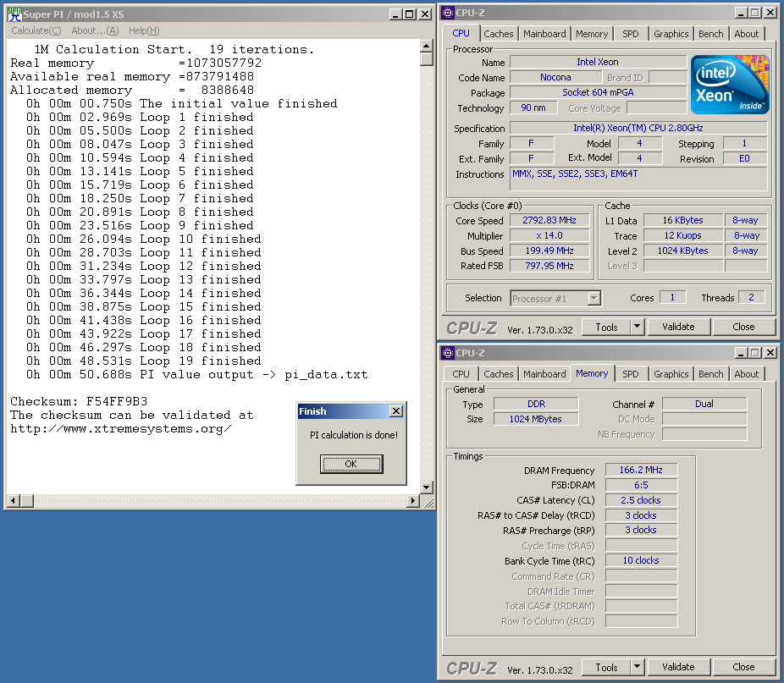Click Tools button in lower CPU-Z window
The width and height of the screenshot is (784, 683).
point(606,667)
